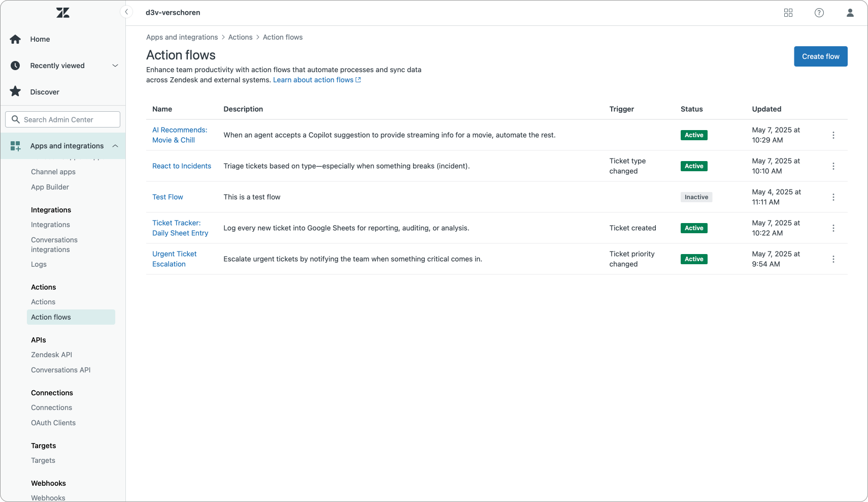
Task: Open App Builder in sidebar
Action: [x=50, y=187]
